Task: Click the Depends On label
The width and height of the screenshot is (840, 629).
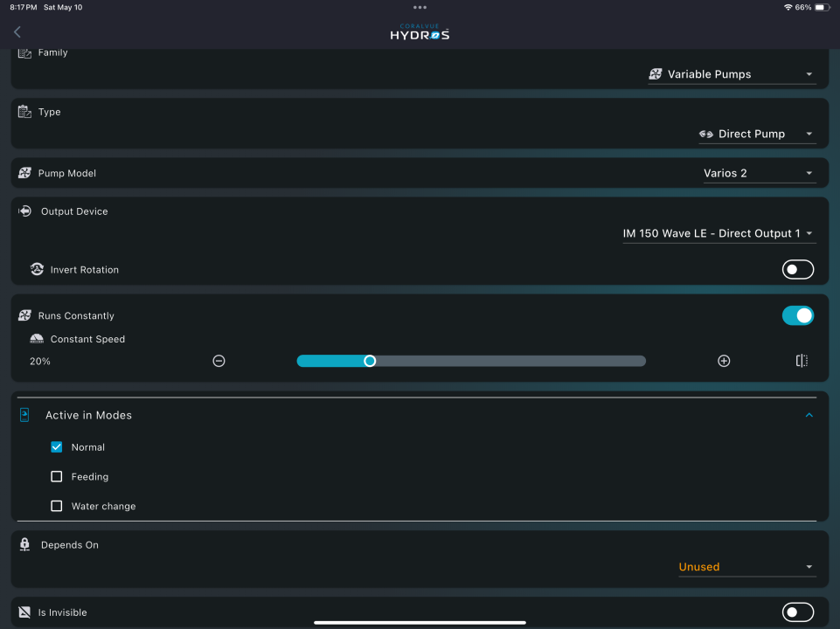Action: [70, 545]
